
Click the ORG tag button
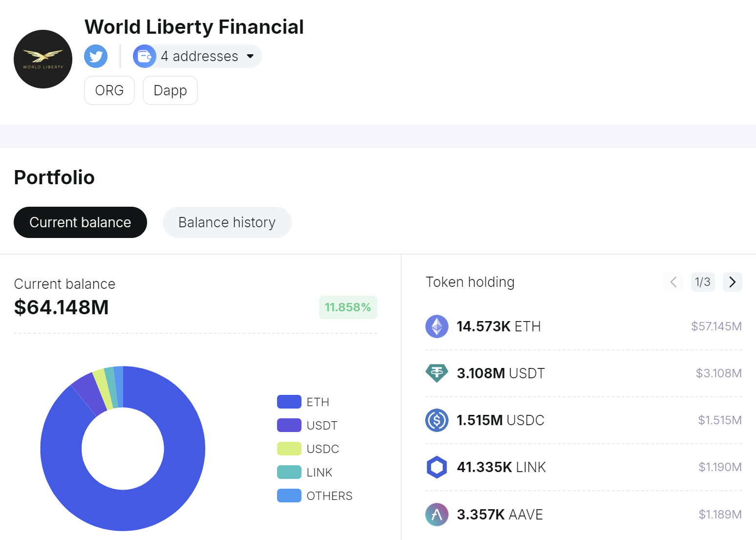click(109, 90)
